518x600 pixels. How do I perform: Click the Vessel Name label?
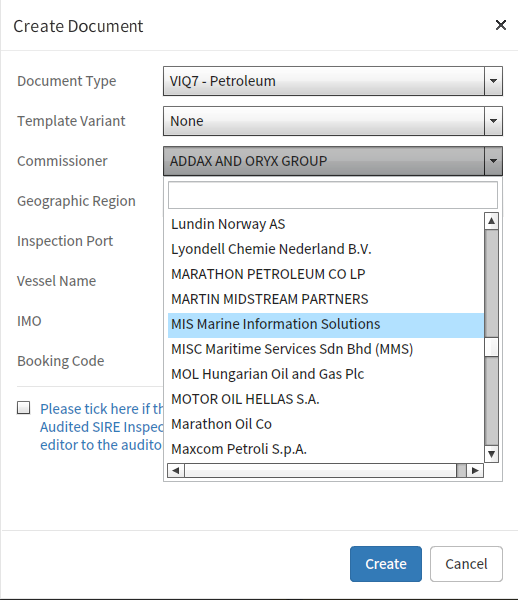[x=57, y=281]
